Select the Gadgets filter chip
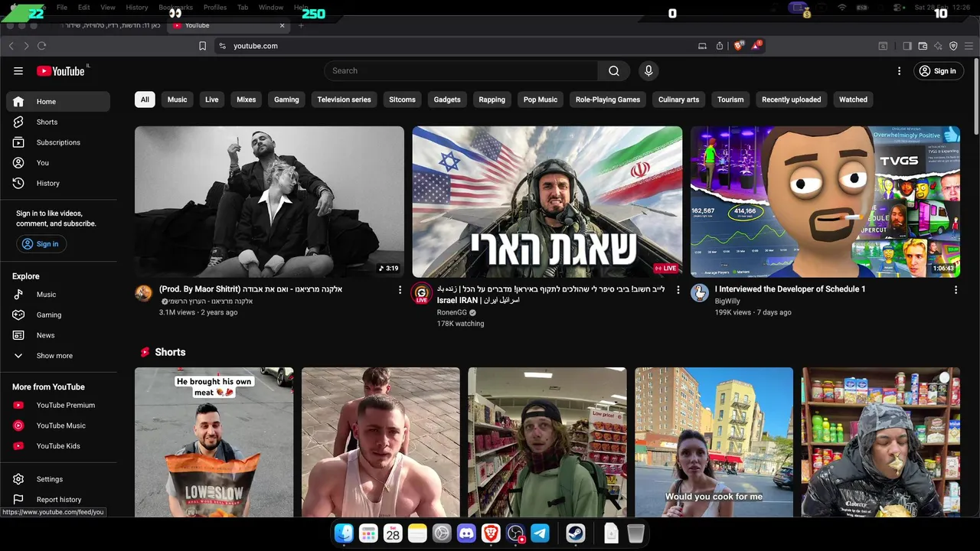 tap(447, 99)
